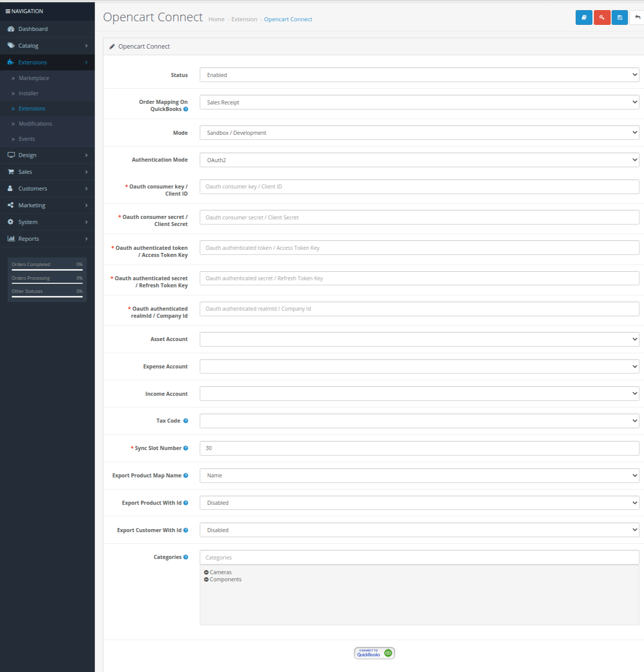Remove Components category via minus icon
The width and height of the screenshot is (644, 672).
coord(206,579)
